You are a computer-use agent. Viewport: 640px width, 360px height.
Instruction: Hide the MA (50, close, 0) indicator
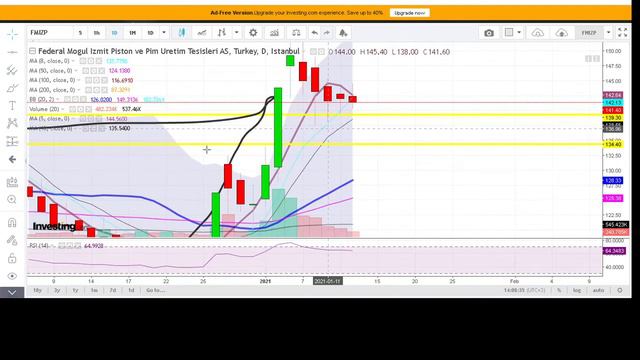(86, 71)
